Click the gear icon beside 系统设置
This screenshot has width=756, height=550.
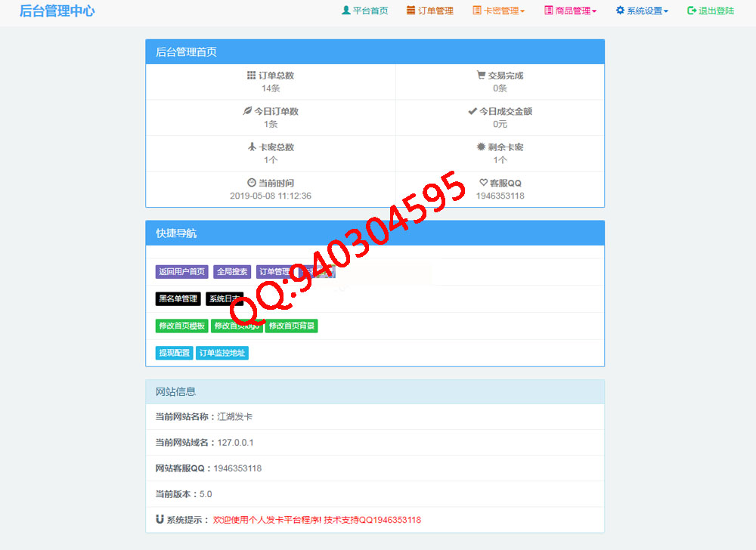(x=620, y=11)
